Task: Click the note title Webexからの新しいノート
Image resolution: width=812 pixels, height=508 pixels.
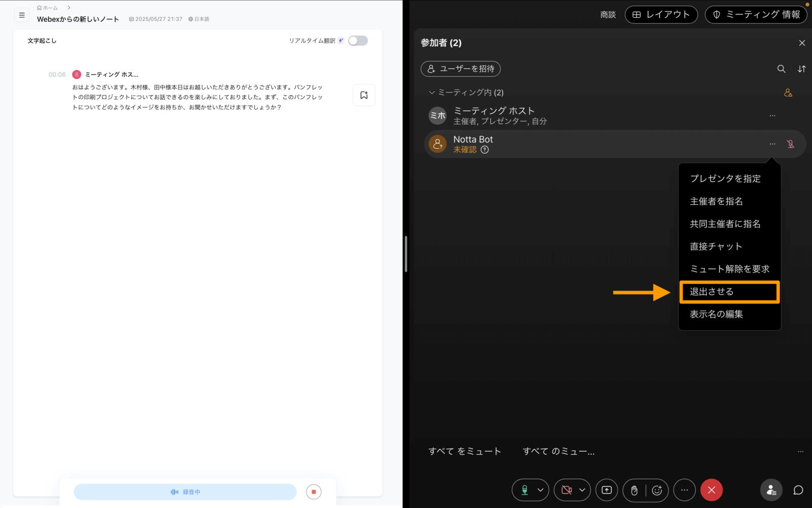Action: click(x=78, y=19)
